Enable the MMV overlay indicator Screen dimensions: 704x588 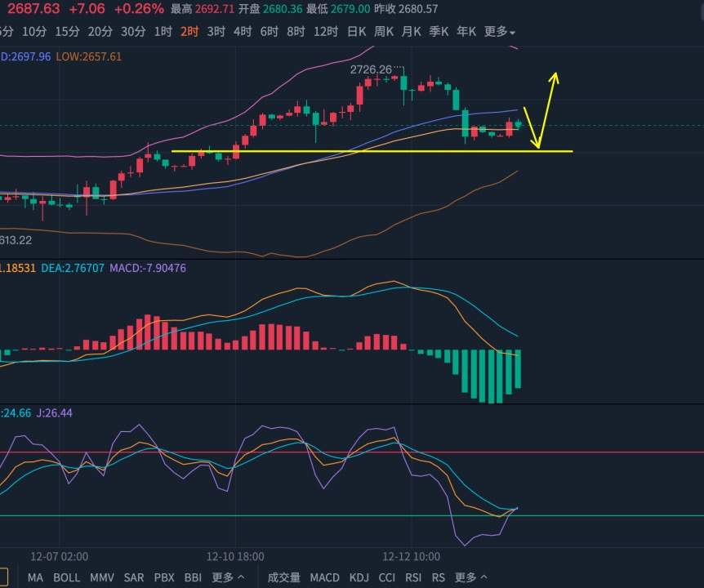(x=102, y=577)
